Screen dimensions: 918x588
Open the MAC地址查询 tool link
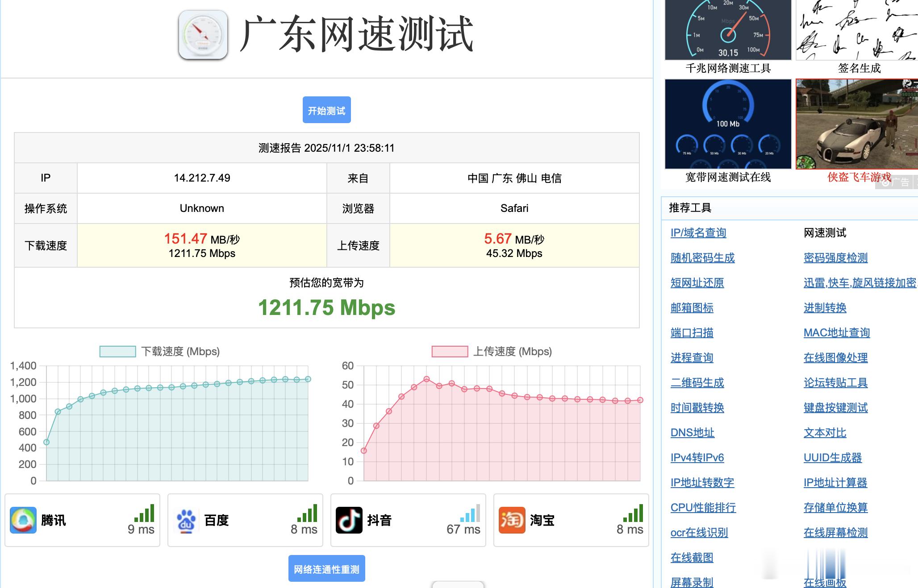(x=836, y=333)
